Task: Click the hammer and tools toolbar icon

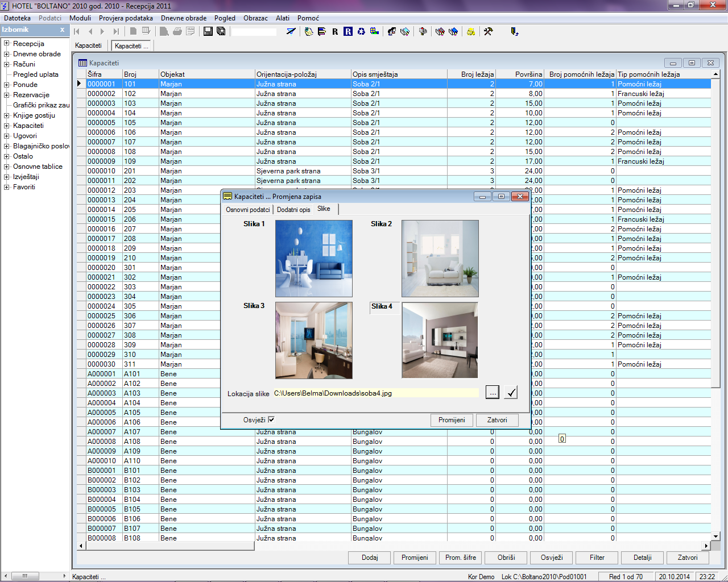Action: (488, 31)
